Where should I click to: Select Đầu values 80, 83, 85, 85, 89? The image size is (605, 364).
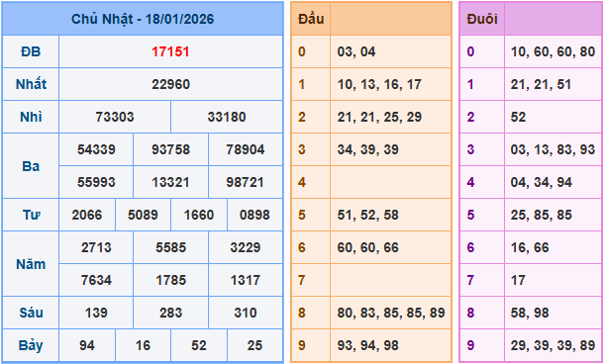tap(391, 313)
